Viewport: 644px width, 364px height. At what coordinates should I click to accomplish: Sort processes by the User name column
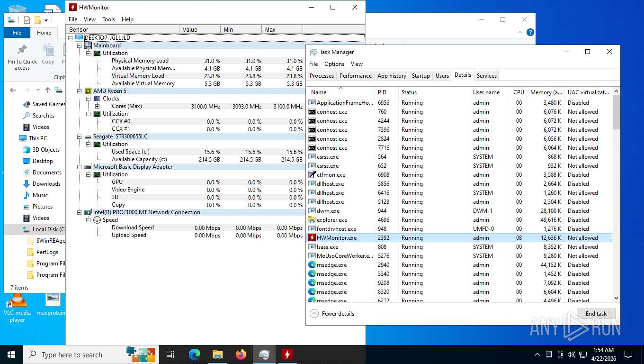coord(489,92)
